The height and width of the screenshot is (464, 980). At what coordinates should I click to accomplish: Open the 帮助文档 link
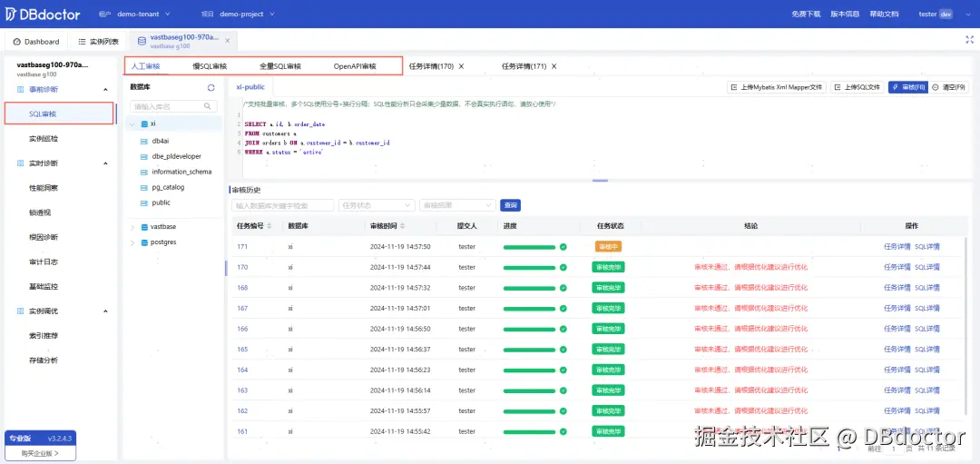[884, 14]
